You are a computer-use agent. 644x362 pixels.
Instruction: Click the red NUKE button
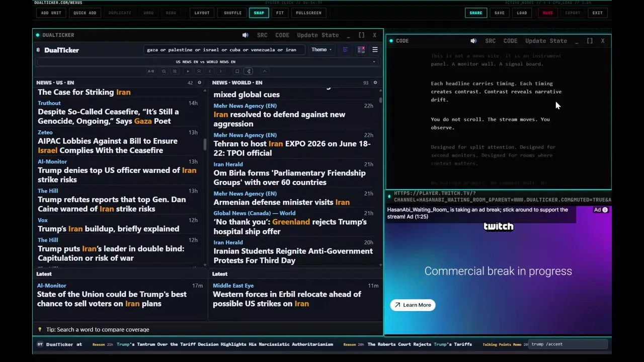coord(547,13)
